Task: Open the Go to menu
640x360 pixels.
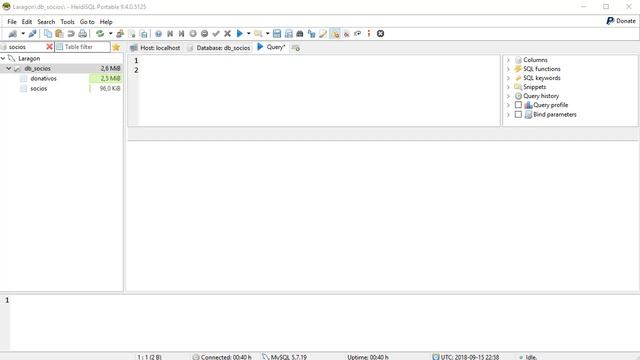Action: 87,22
